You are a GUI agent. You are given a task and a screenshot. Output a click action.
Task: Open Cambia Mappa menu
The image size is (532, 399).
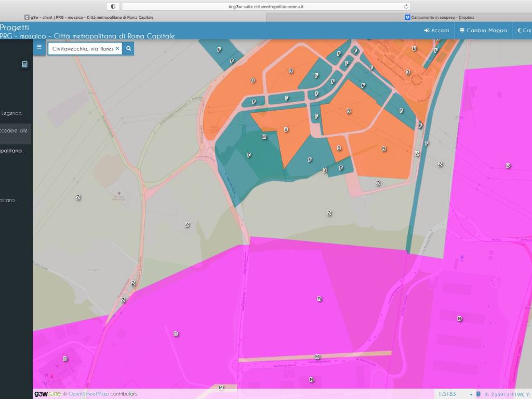(x=483, y=30)
